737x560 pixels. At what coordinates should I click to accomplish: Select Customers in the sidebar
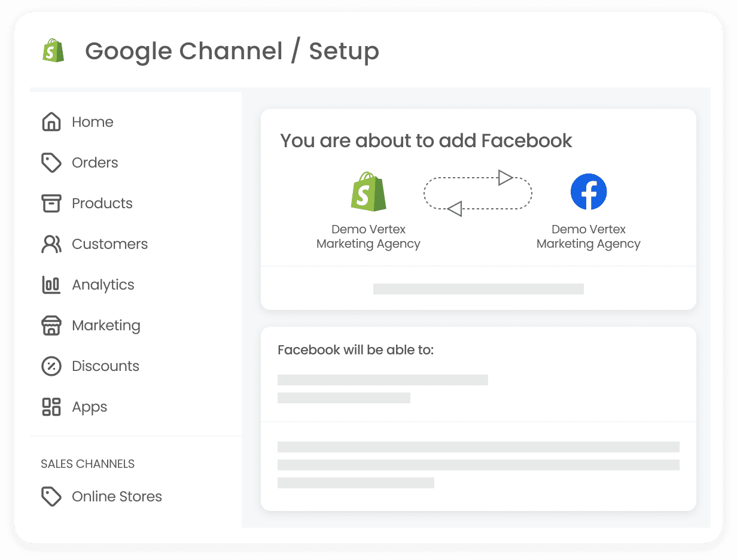(x=109, y=244)
